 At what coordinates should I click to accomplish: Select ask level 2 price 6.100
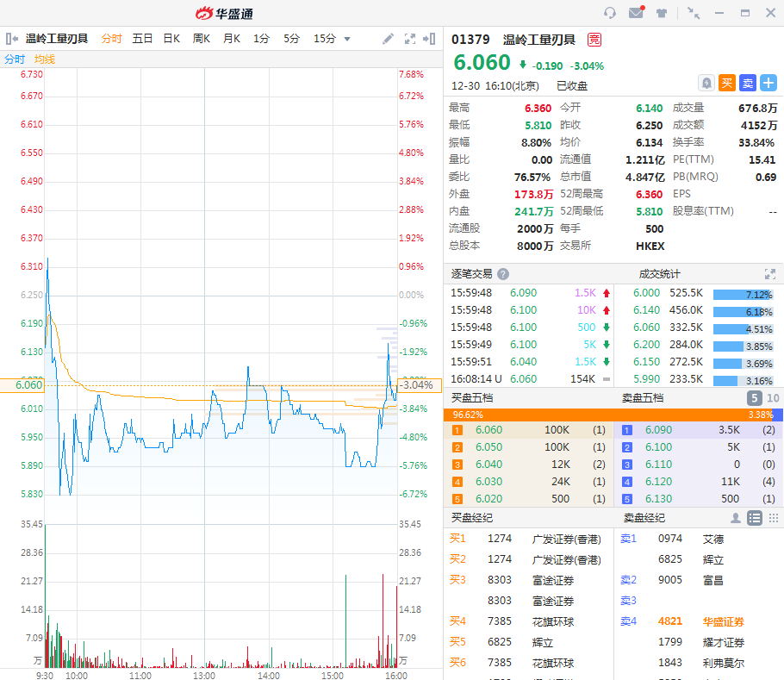pos(658,447)
